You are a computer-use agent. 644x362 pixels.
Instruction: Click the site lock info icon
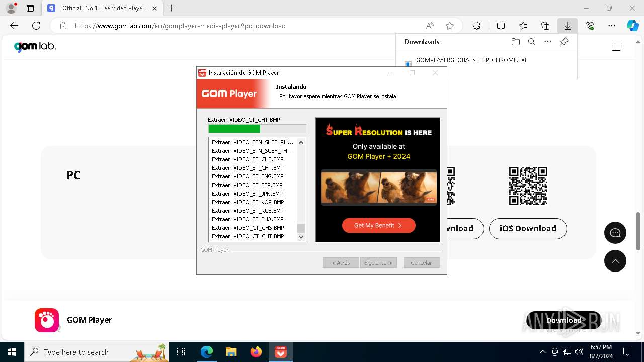click(x=63, y=26)
